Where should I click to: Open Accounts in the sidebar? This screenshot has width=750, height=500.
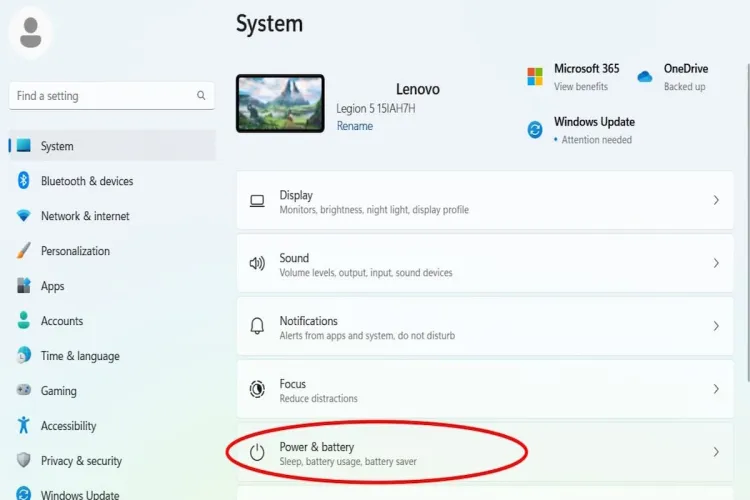(x=61, y=321)
